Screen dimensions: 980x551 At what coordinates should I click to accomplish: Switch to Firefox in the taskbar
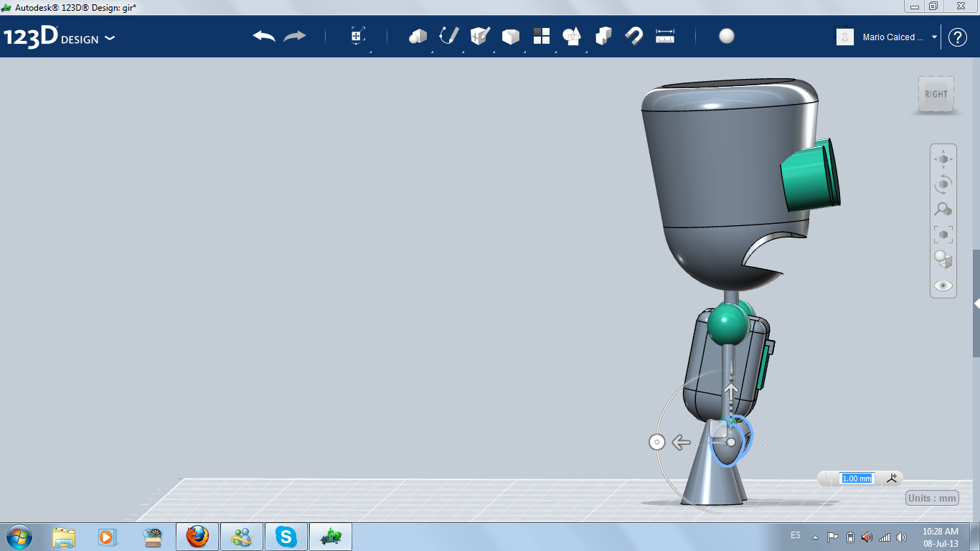[197, 537]
